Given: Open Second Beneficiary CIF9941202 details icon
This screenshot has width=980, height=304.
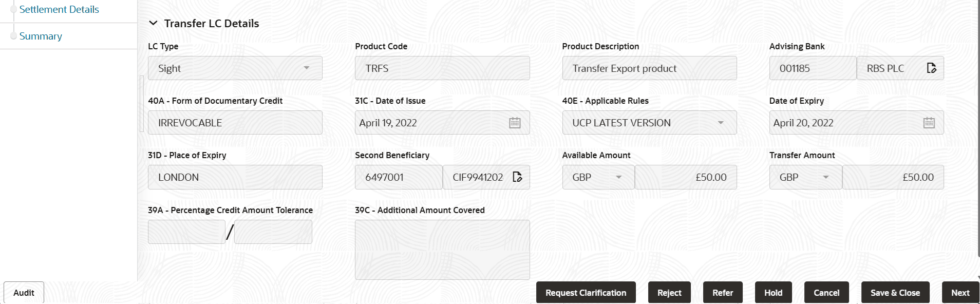Looking at the screenshot, I should [x=517, y=177].
